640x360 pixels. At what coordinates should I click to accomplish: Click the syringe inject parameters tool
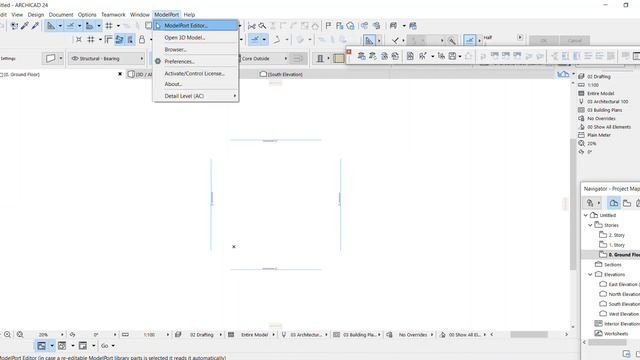[x=35, y=26]
